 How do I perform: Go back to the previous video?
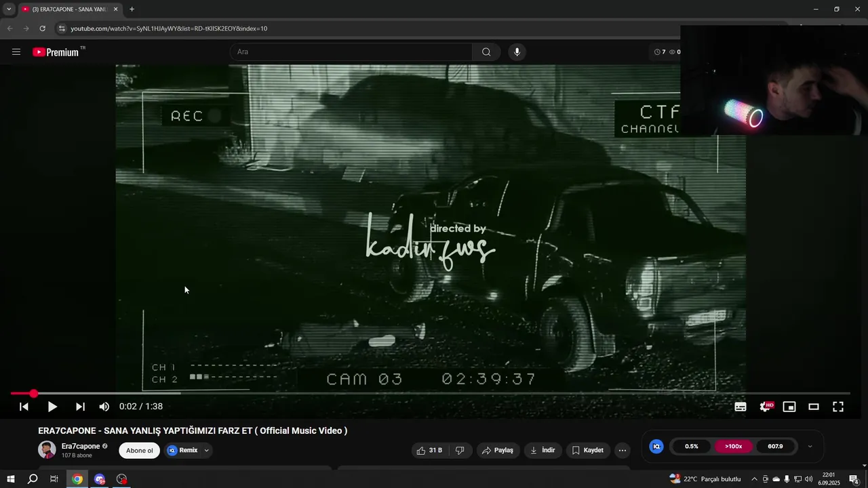(x=24, y=407)
